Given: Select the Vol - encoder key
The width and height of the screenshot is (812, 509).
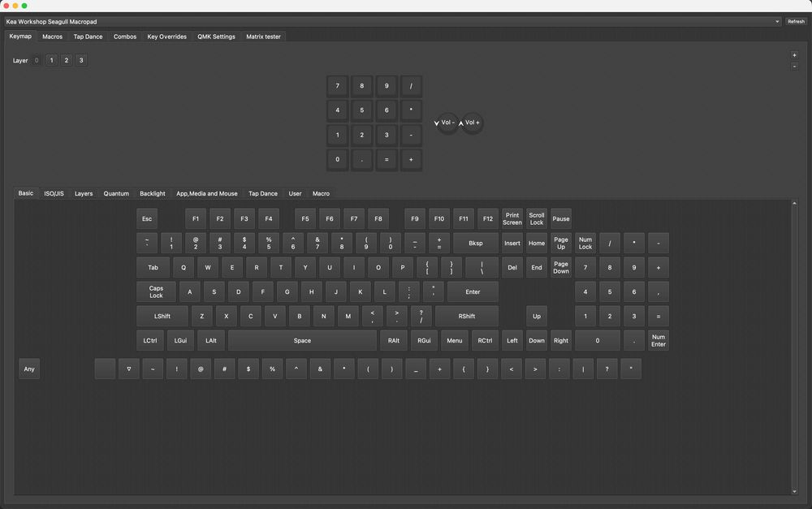Looking at the screenshot, I should [447, 123].
